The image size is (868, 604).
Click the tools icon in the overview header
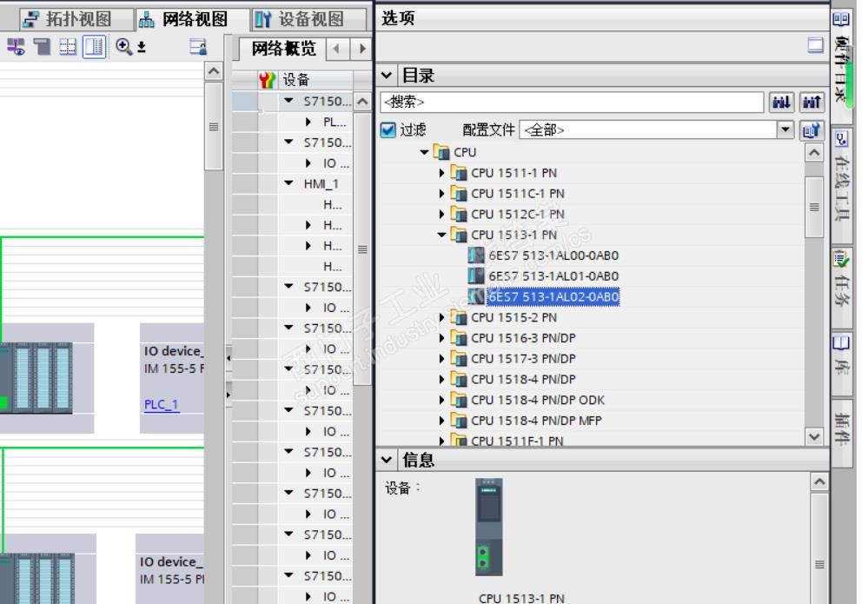point(267,80)
